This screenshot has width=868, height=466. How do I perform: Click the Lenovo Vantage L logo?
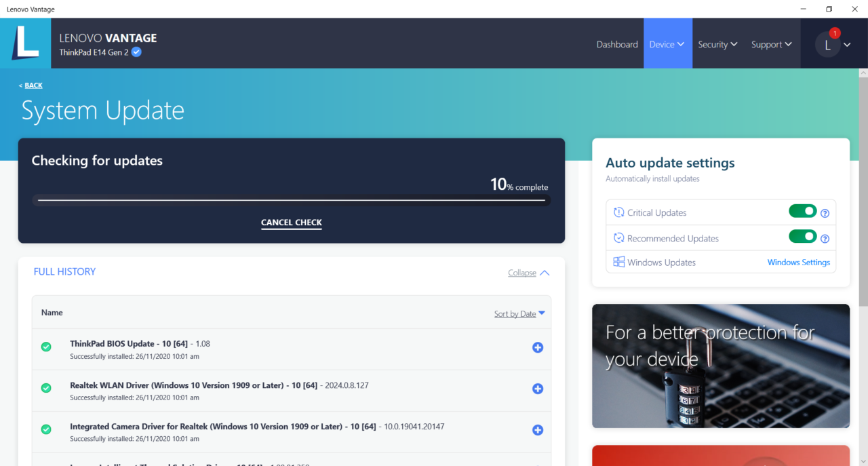coord(25,43)
